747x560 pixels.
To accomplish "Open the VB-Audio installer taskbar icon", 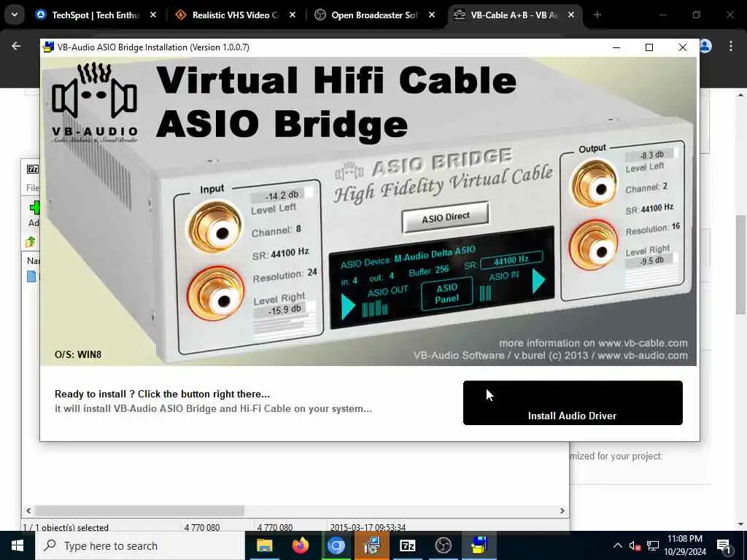I will tap(479, 545).
